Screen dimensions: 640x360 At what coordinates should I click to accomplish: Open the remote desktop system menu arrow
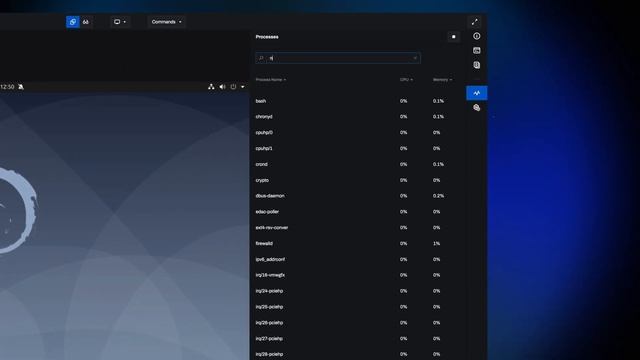pos(242,87)
